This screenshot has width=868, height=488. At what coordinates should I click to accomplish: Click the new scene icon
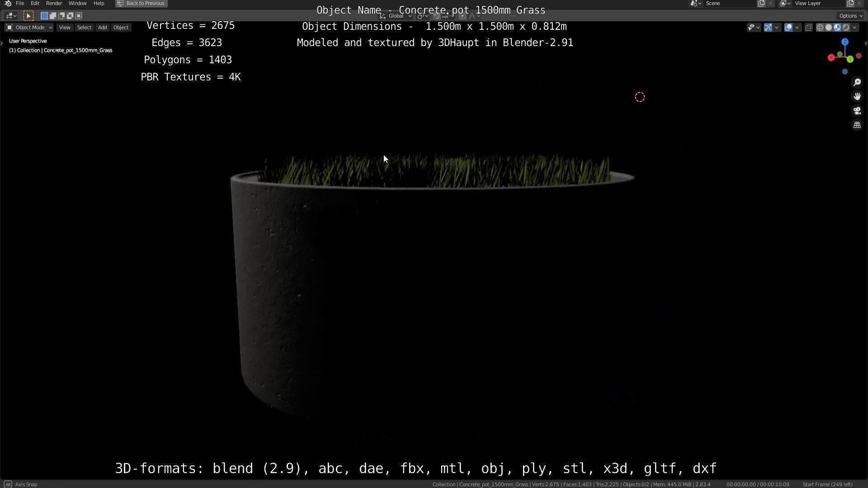[761, 3]
